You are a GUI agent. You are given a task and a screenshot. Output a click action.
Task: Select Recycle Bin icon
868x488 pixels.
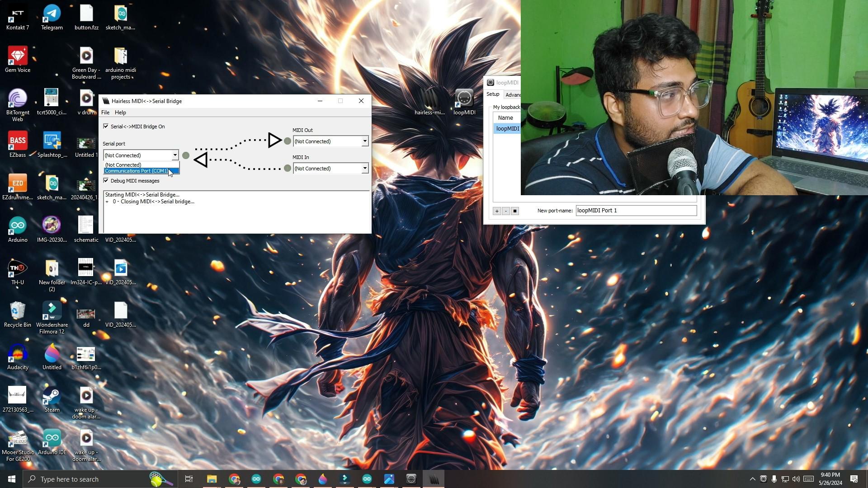click(x=18, y=314)
